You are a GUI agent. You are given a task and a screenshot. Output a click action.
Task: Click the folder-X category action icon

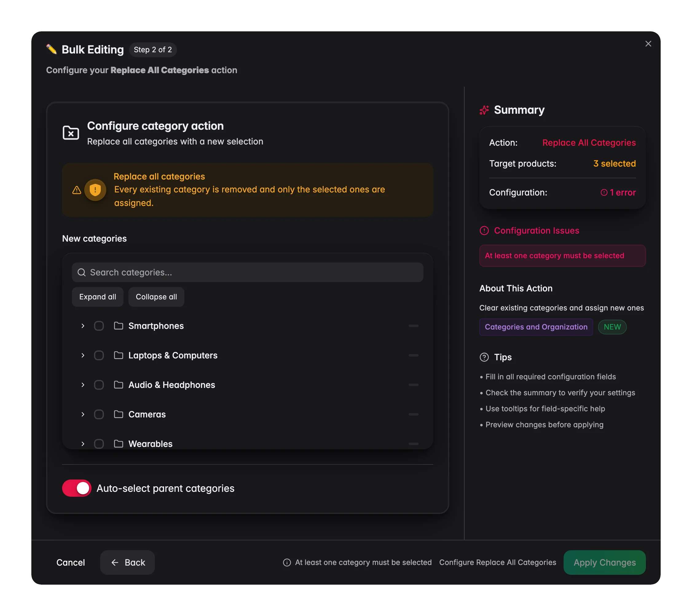point(71,133)
